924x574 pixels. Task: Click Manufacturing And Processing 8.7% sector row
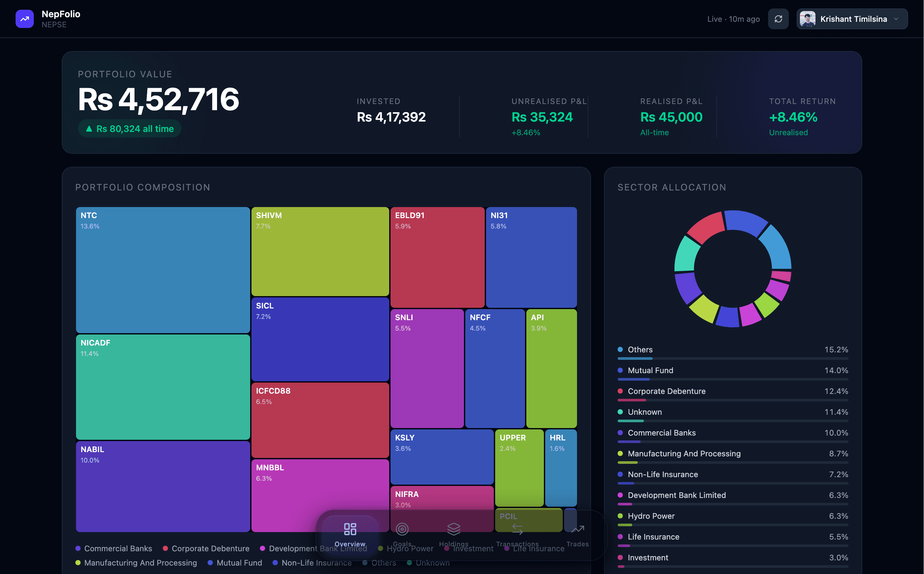pos(733,456)
